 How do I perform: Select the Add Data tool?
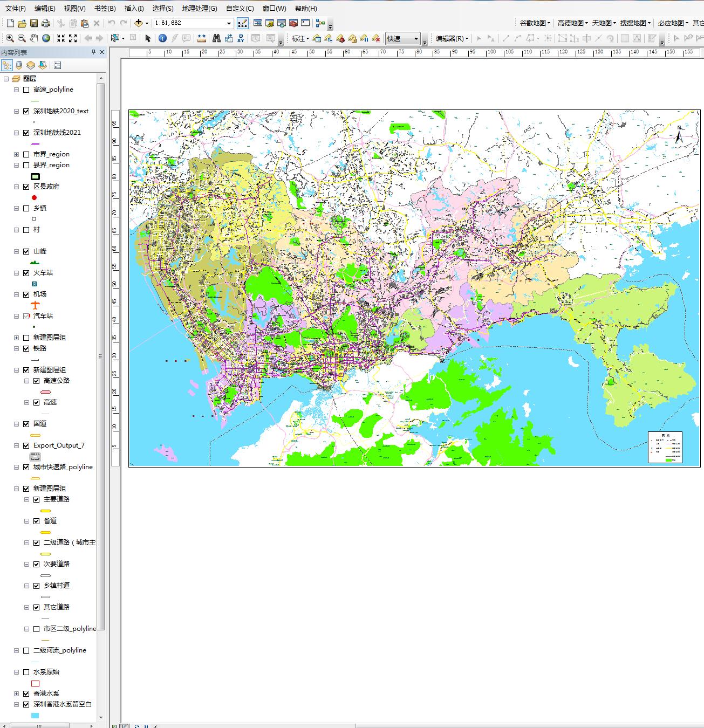pyautogui.click(x=139, y=23)
